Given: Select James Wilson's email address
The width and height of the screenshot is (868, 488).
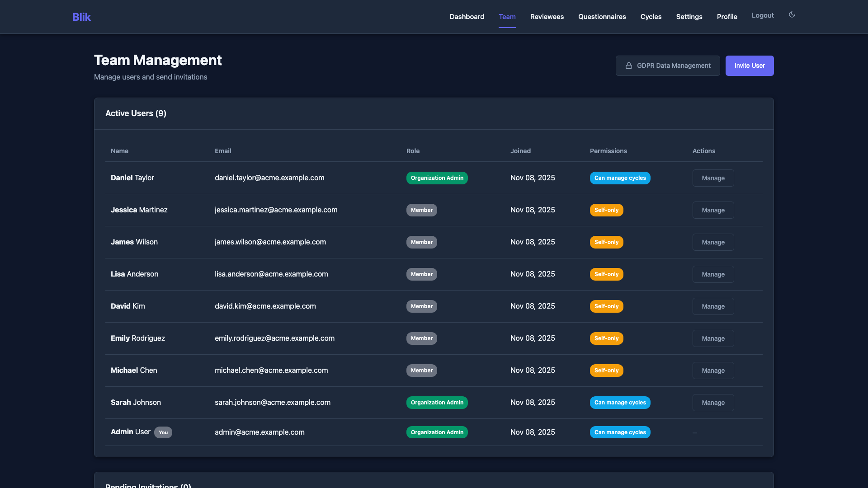Looking at the screenshot, I should point(270,242).
